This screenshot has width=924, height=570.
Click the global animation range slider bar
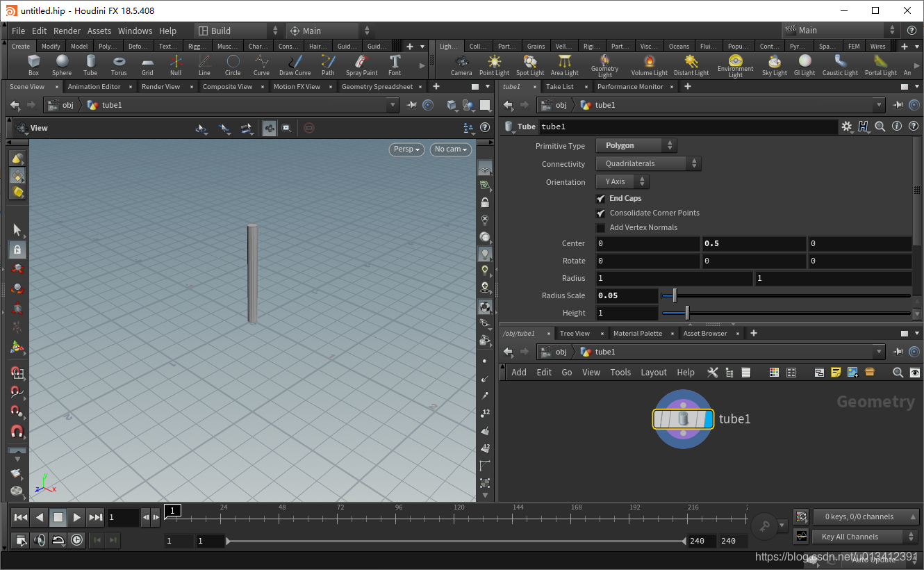click(x=456, y=541)
